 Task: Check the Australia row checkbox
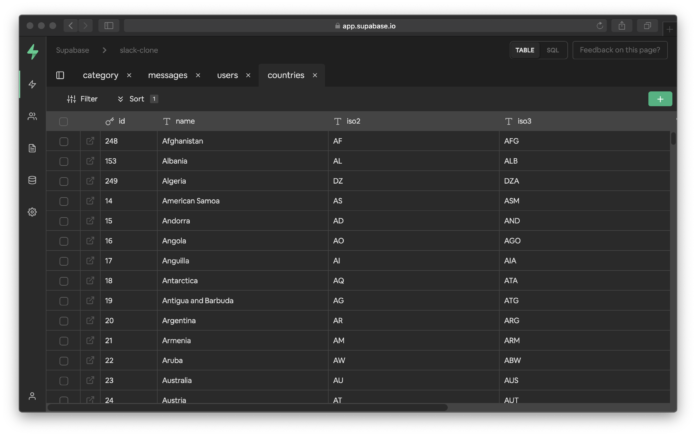[x=63, y=381]
